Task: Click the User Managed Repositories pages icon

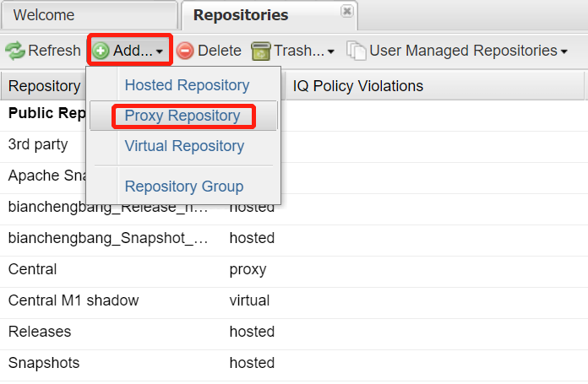Action: pos(357,51)
